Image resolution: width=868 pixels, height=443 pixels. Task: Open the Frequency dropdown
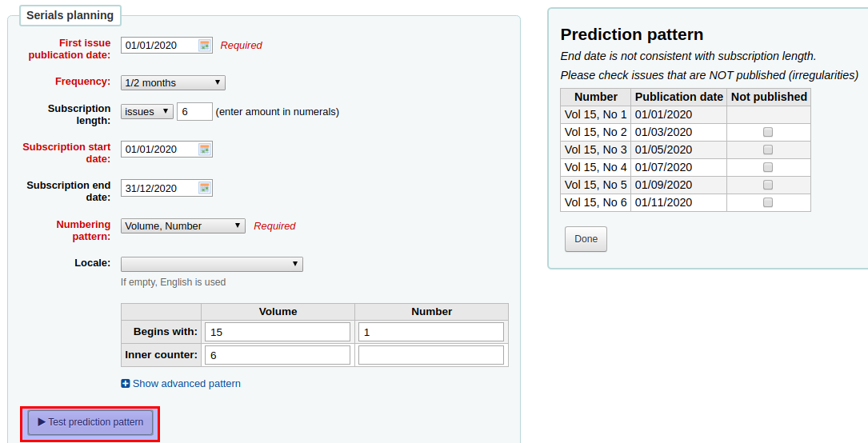(173, 82)
